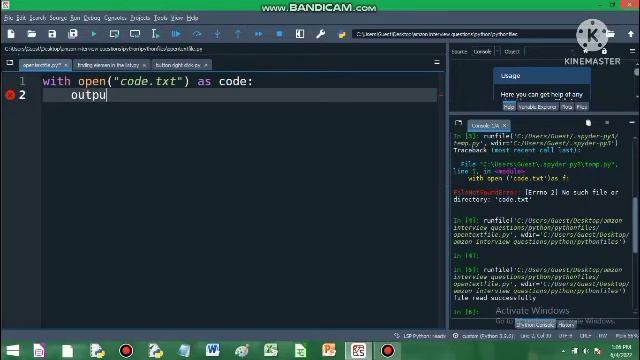Switch to the Variable Explorer tab

537,107
